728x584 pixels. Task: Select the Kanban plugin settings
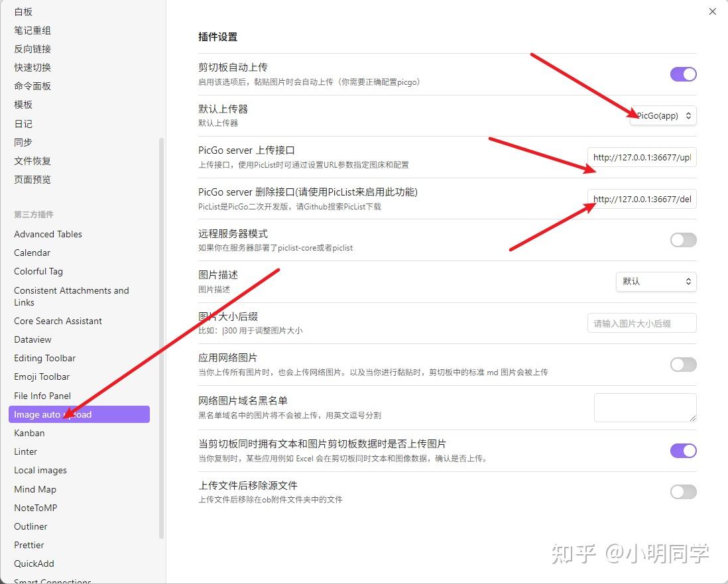click(x=29, y=433)
